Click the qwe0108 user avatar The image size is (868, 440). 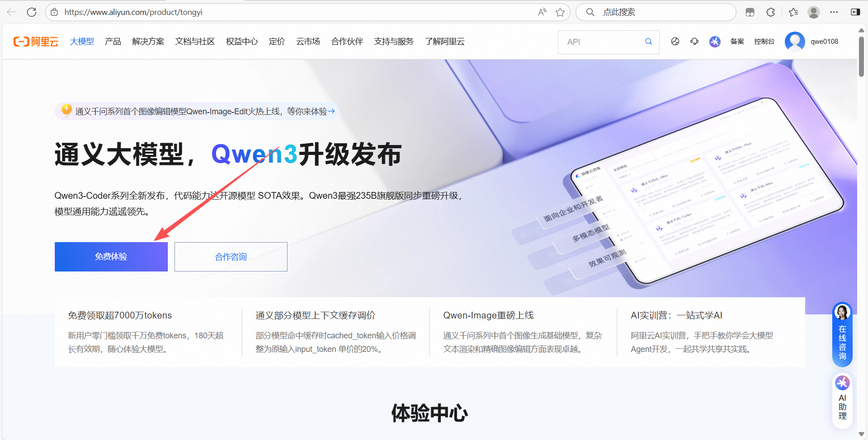pos(795,42)
